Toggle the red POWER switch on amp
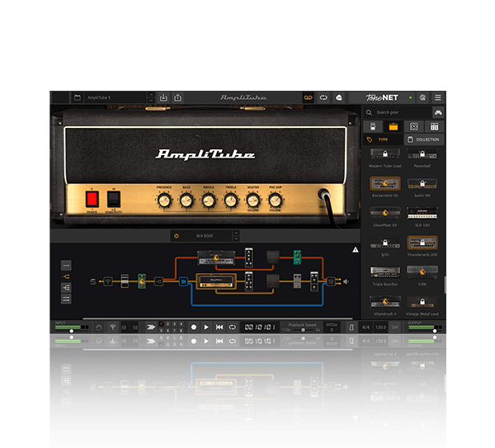The image size is (495, 448). pyautogui.click(x=92, y=199)
